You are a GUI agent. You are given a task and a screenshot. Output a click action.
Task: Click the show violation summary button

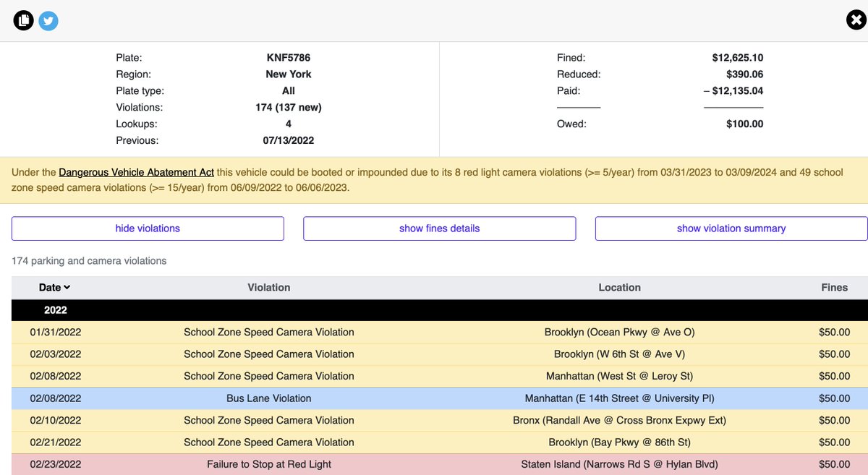pyautogui.click(x=731, y=228)
